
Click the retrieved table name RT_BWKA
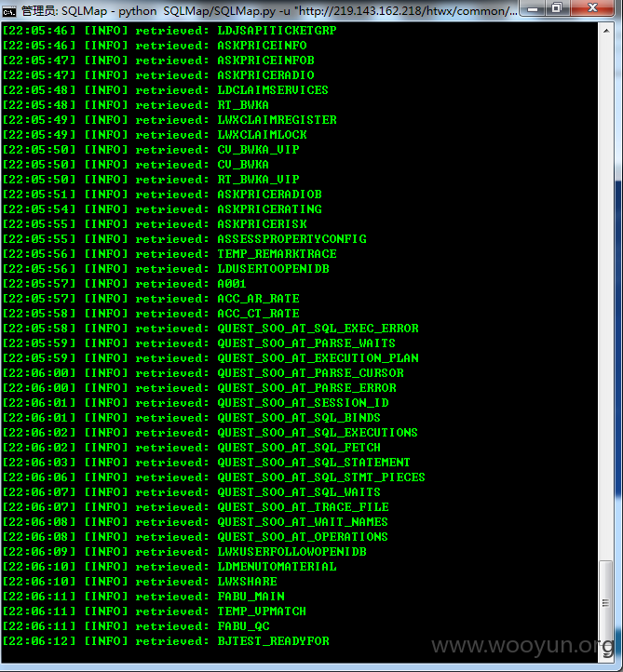(243, 105)
